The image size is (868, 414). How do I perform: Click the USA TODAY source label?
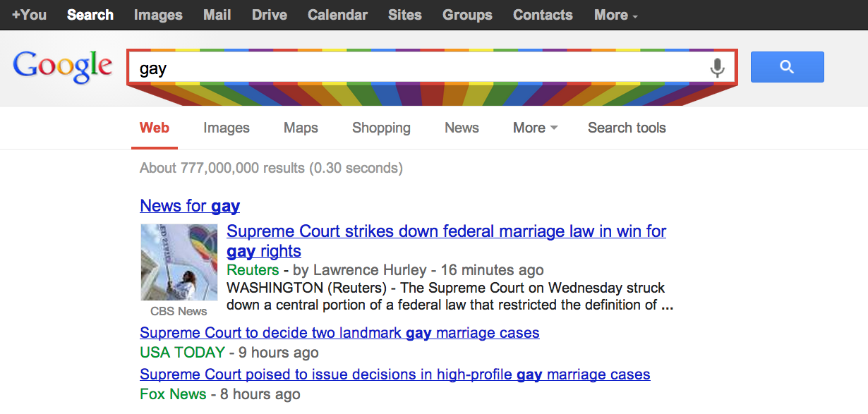[x=182, y=353]
